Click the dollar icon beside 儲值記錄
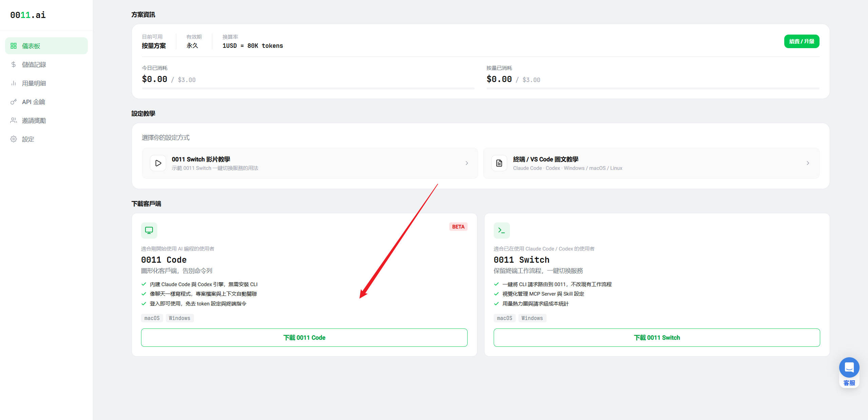The image size is (868, 420). tap(14, 64)
